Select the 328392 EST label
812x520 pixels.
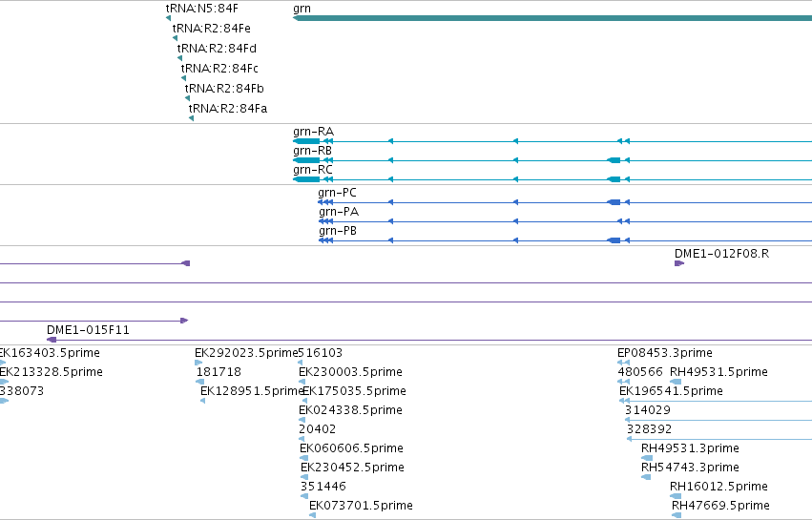click(649, 429)
